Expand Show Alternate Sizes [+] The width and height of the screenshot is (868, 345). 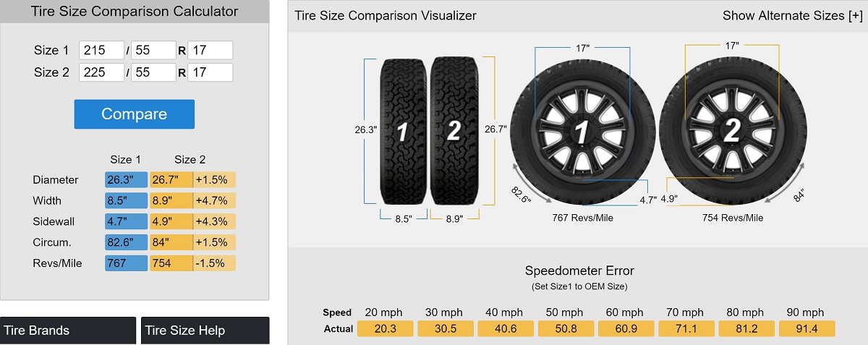point(793,15)
